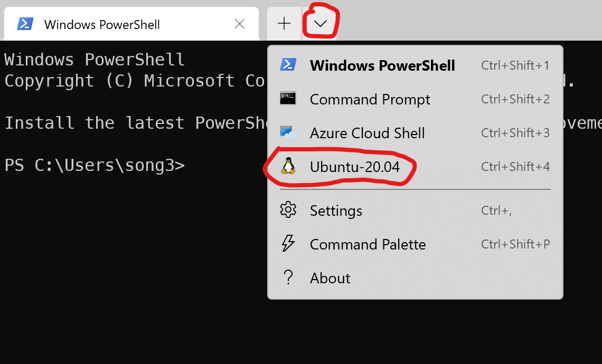Close the Windows PowerShell tab
The height and width of the screenshot is (364, 602).
tap(239, 24)
